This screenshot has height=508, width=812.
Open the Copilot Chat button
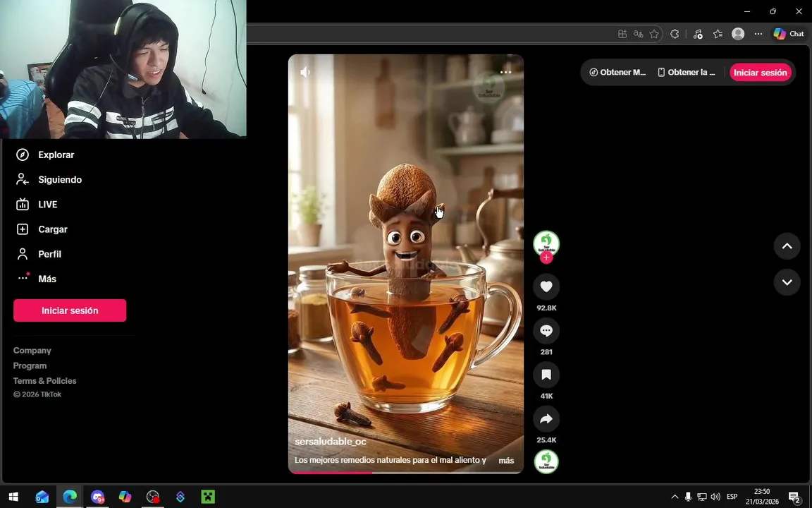click(x=789, y=34)
